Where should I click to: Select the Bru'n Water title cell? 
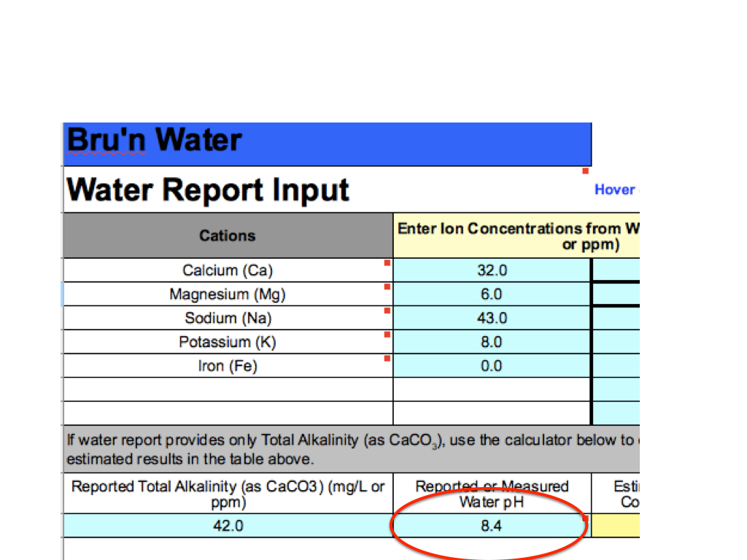point(328,144)
